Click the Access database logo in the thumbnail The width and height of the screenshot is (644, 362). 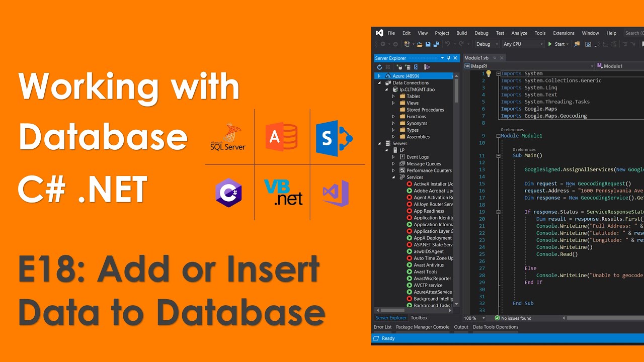click(x=281, y=137)
